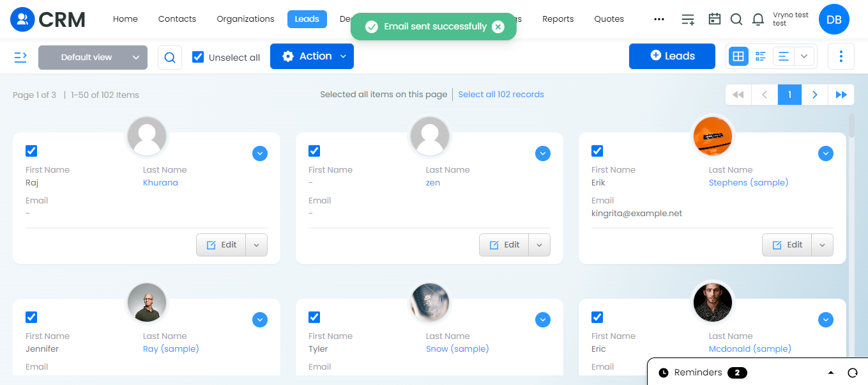This screenshot has height=385, width=868.
Task: Switch to detailed list view icon
Action: (x=760, y=56)
